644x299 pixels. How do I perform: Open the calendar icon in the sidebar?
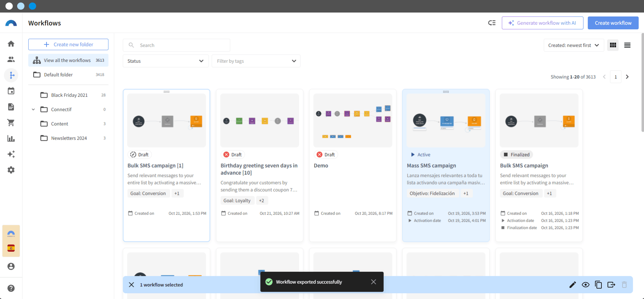[11, 91]
